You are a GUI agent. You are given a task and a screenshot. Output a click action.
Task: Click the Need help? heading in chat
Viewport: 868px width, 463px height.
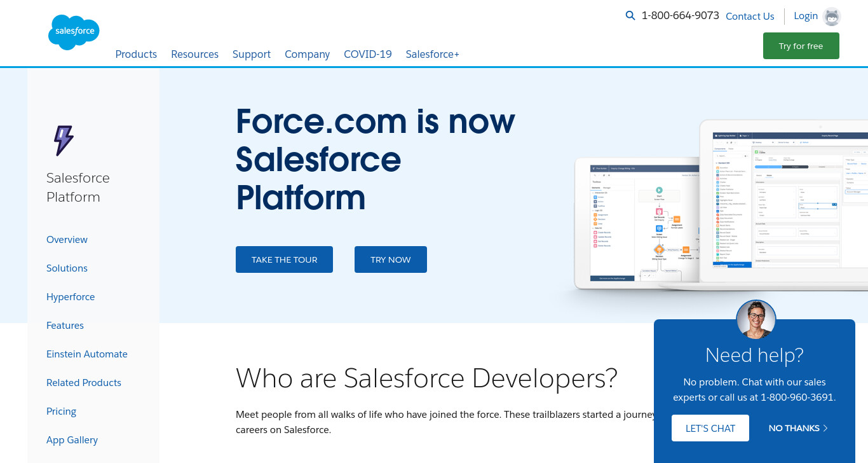click(754, 355)
